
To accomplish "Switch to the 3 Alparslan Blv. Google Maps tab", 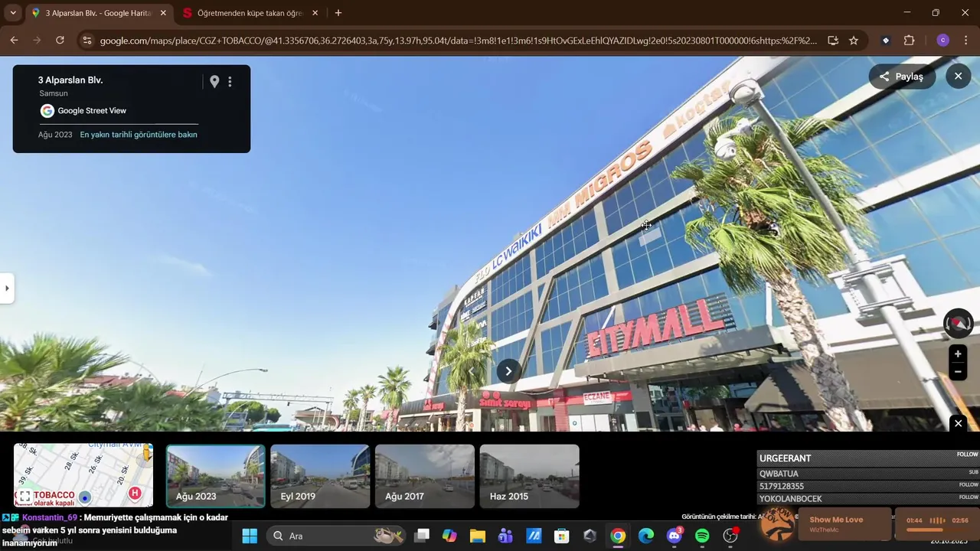I will point(98,13).
